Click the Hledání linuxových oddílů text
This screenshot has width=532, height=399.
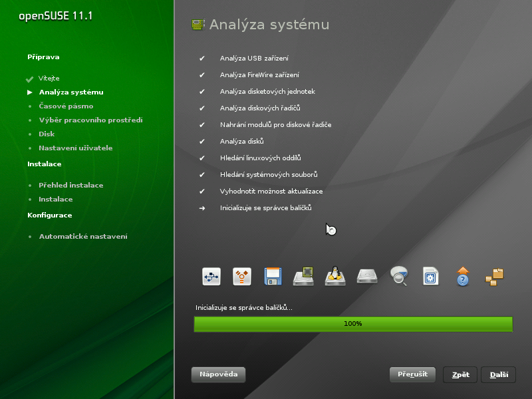tap(260, 158)
